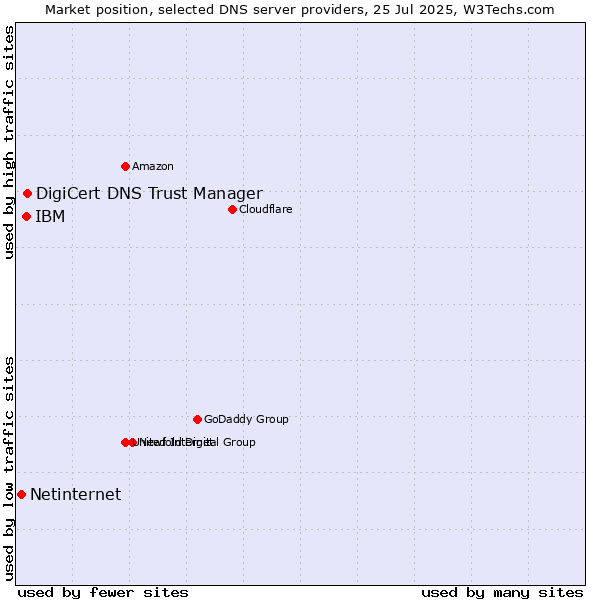Click the GoDaddy Group marker
The width and height of the screenshot is (600, 600).
click(x=197, y=419)
